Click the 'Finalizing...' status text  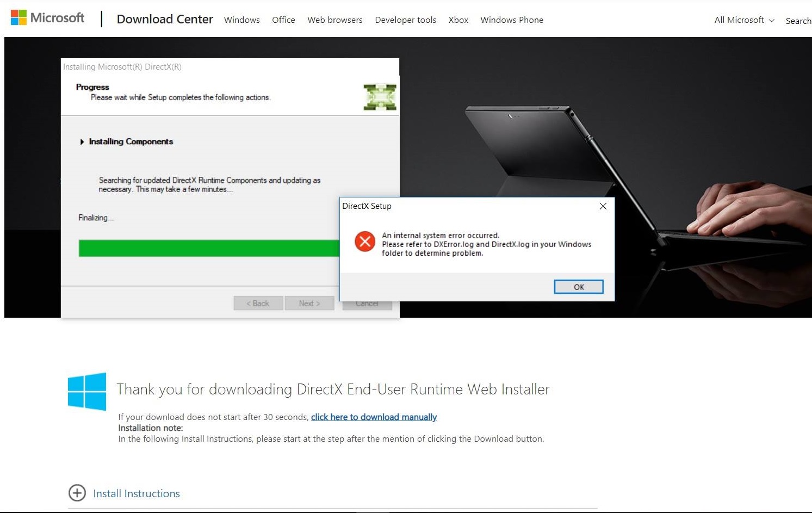(x=96, y=218)
